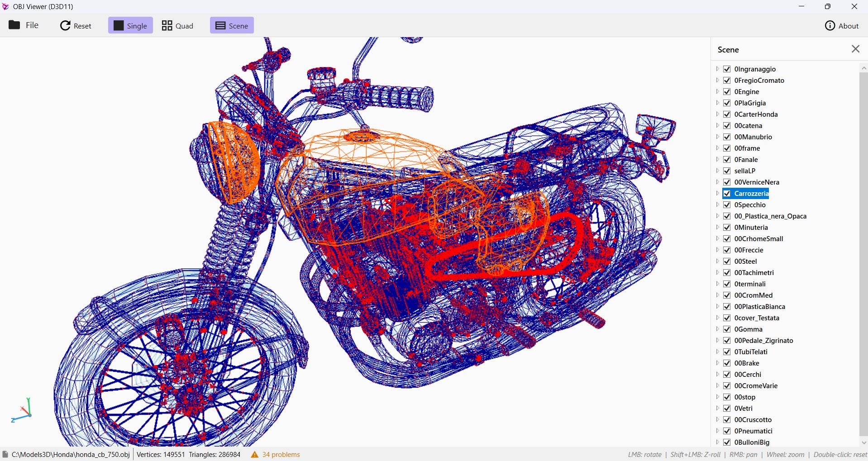Expand the 00Steel tree node

(x=718, y=261)
